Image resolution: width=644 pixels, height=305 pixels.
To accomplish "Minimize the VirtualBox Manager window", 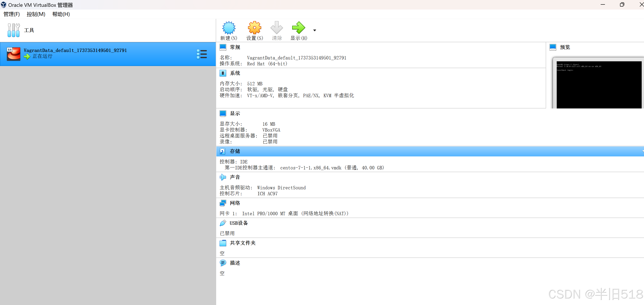I will pyautogui.click(x=603, y=5).
